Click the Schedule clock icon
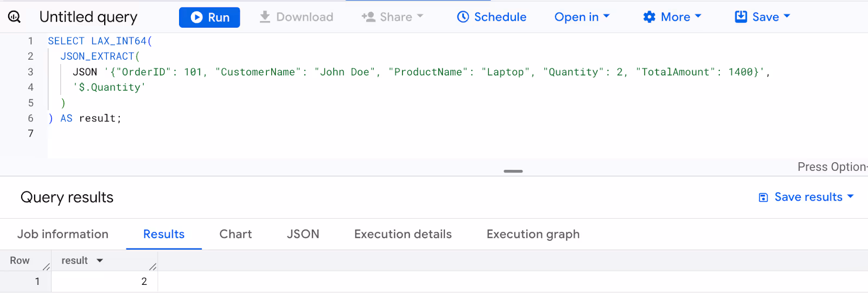Image resolution: width=868 pixels, height=293 pixels. click(463, 17)
